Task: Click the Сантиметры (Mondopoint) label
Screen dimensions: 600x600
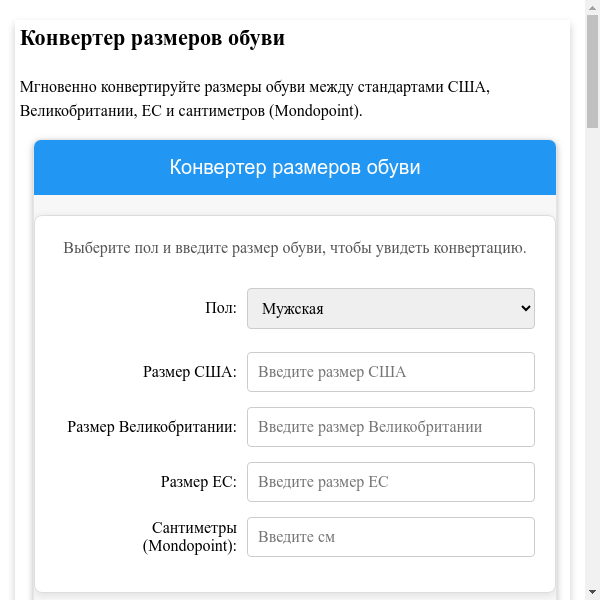Action: [x=190, y=537]
